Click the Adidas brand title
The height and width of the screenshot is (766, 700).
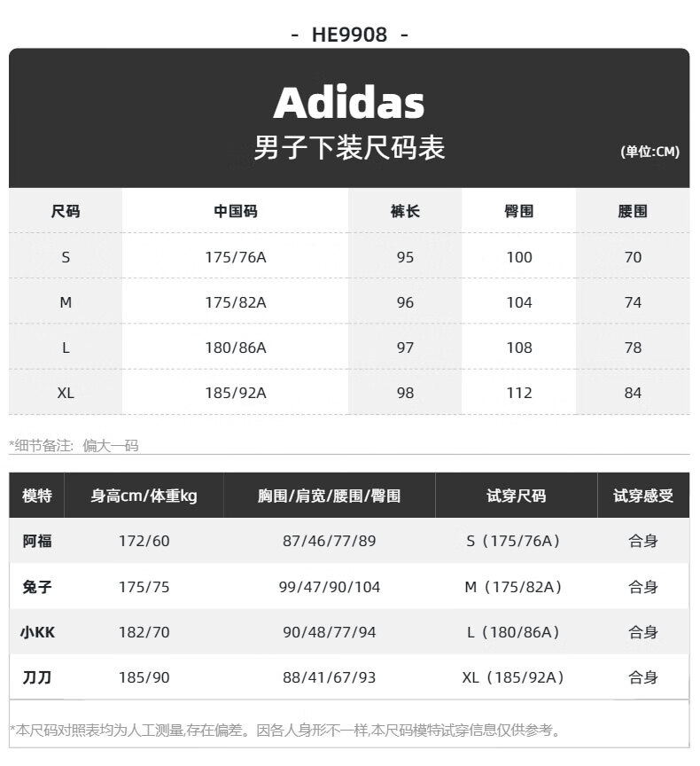349,103
